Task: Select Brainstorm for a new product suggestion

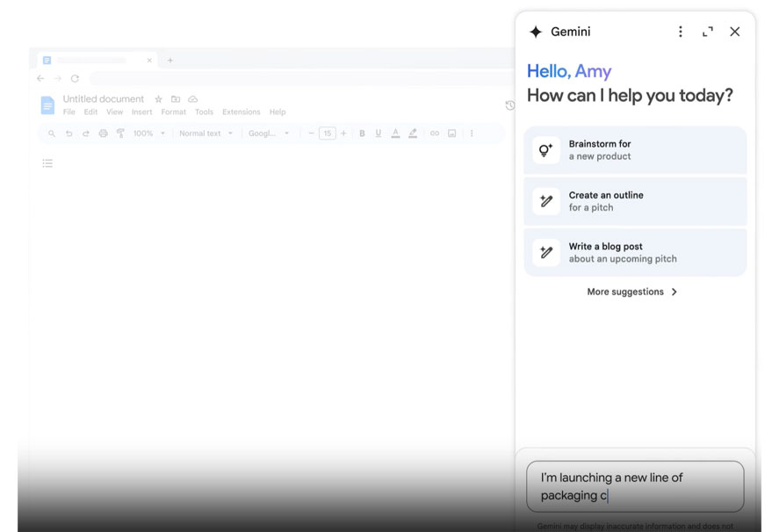Action: click(x=635, y=150)
